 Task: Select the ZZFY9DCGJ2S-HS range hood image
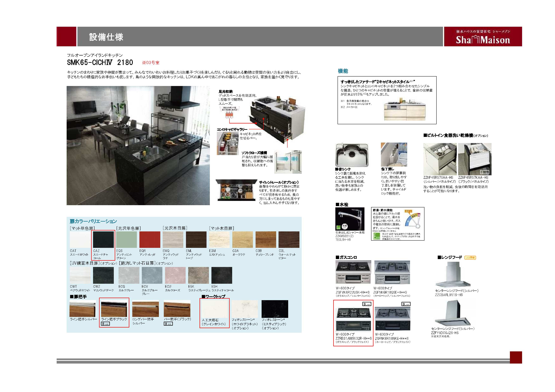(x=452, y=313)
